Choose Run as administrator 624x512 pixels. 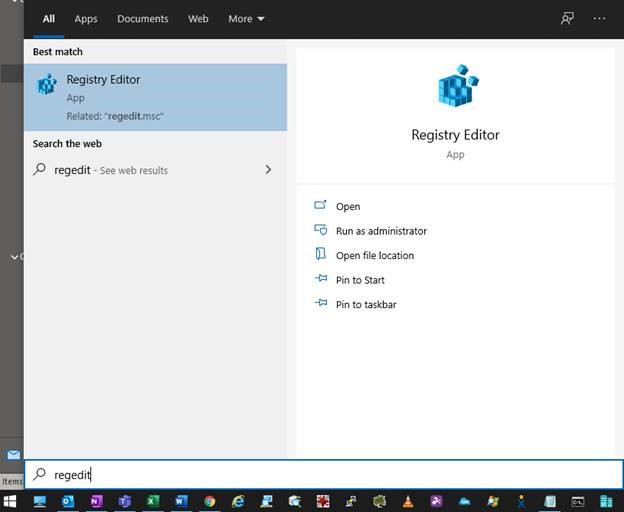pos(381,231)
